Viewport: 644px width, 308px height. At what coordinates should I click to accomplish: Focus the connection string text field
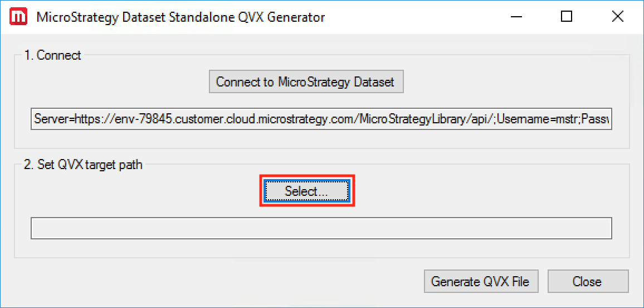(321, 119)
